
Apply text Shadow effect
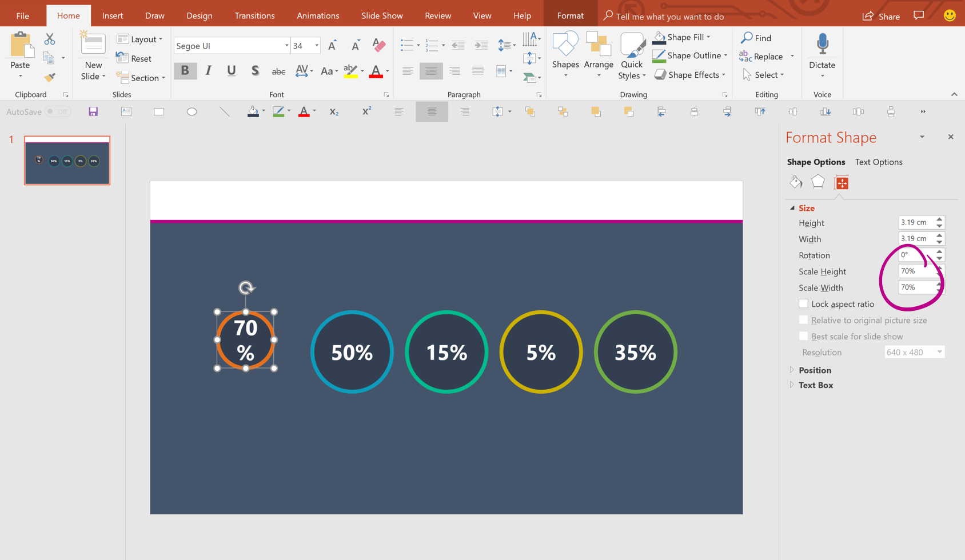255,71
